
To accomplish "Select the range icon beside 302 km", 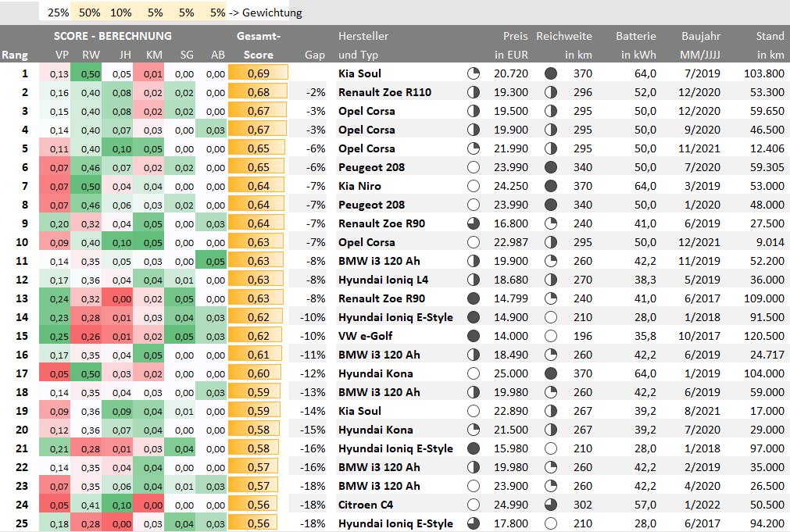I will pos(551,505).
